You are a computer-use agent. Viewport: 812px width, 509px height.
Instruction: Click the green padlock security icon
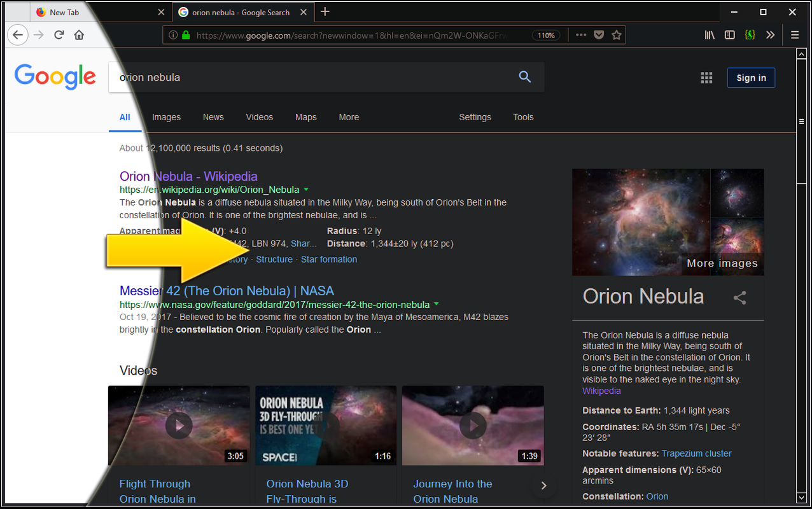click(x=186, y=35)
